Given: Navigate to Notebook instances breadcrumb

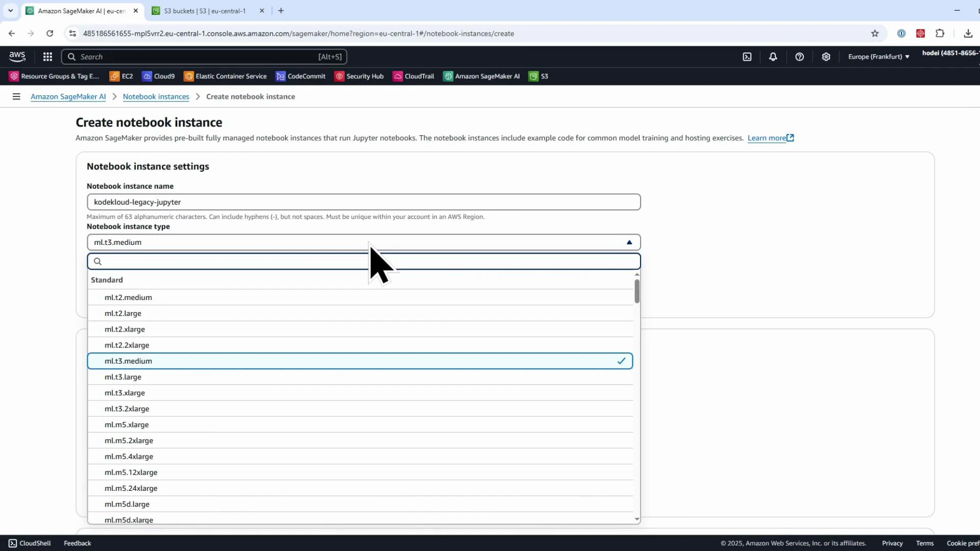Looking at the screenshot, I should tap(156, 96).
